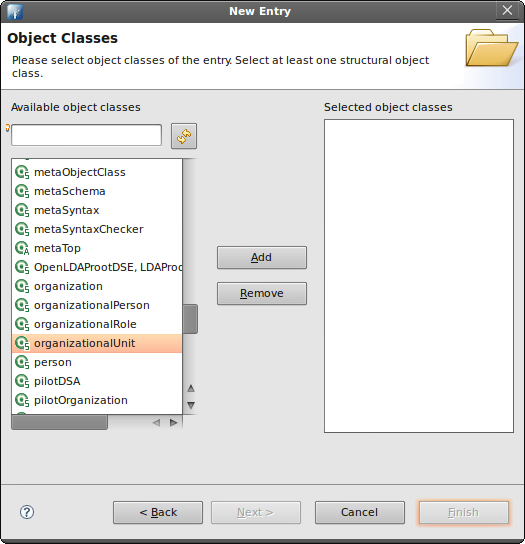Go back with the Back button
This screenshot has height=544, width=525.
click(158, 512)
